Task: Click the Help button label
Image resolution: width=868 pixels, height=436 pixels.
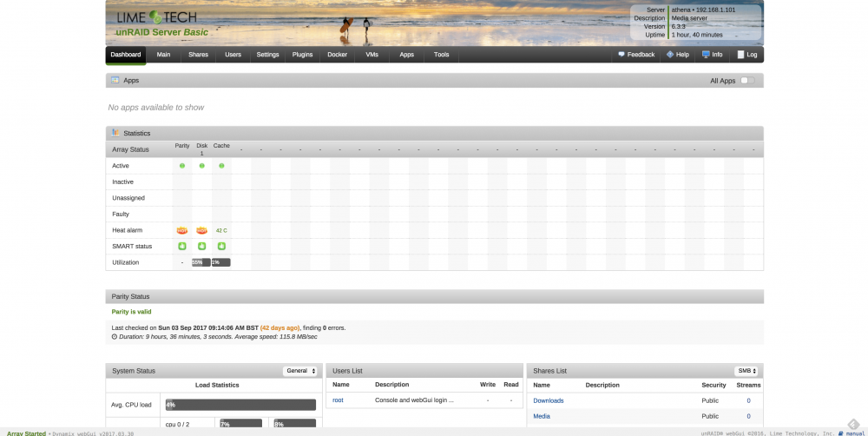Action: click(x=682, y=55)
